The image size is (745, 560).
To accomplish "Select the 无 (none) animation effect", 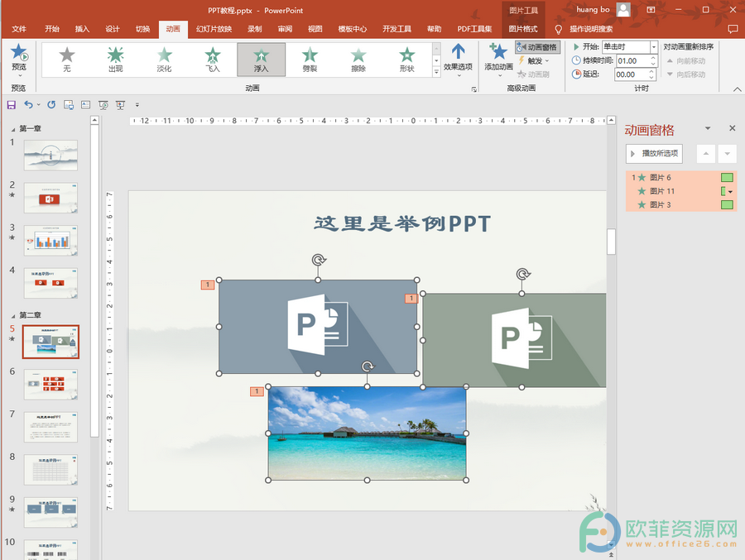I will coord(67,60).
